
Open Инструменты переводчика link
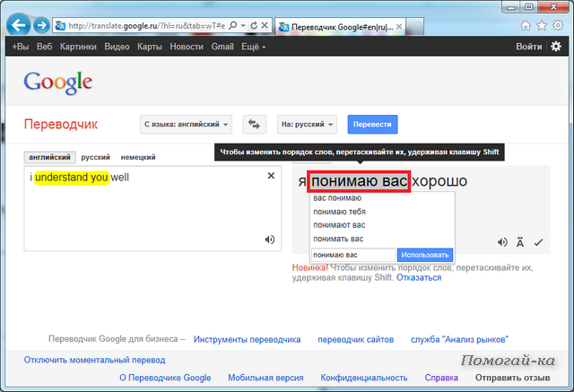tap(248, 340)
